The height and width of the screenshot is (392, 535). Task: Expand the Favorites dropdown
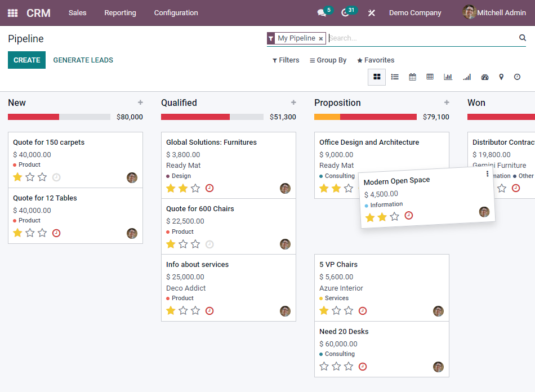tap(376, 60)
